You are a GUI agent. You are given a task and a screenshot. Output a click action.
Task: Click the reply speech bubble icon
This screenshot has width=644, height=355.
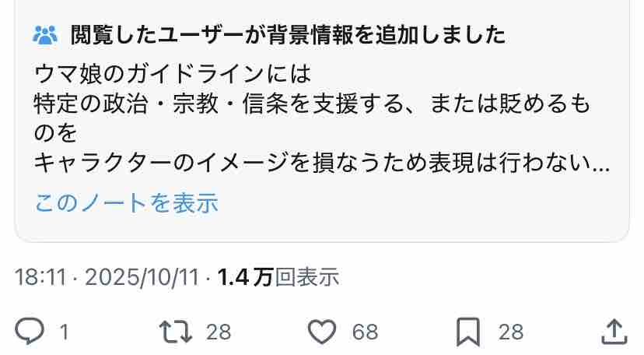30,331
